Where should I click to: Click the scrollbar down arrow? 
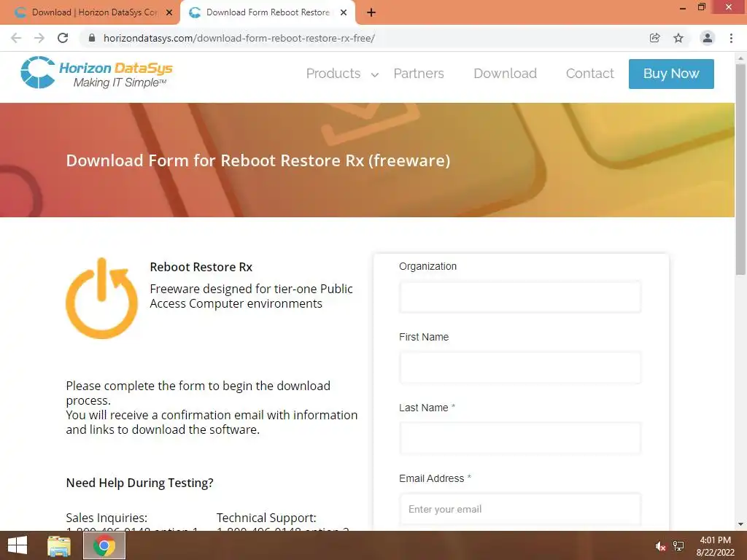pyautogui.click(x=740, y=524)
